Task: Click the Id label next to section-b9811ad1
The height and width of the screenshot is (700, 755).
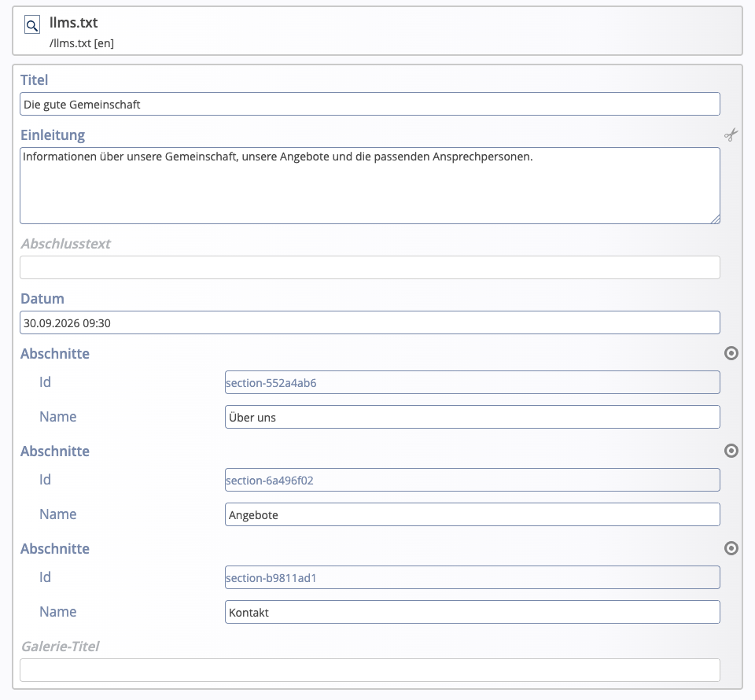Action: coord(45,577)
